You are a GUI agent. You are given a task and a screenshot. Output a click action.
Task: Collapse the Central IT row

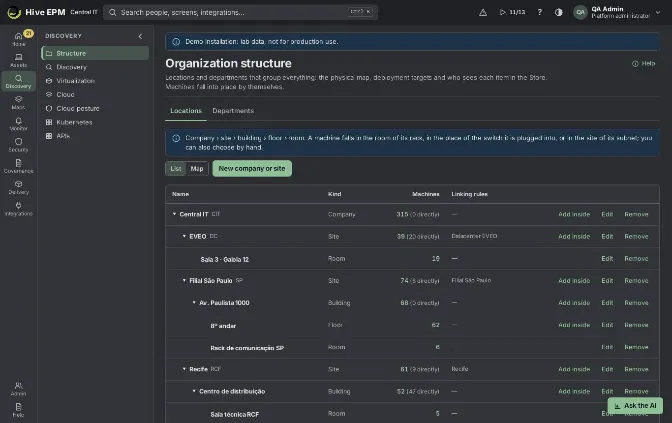pos(174,214)
